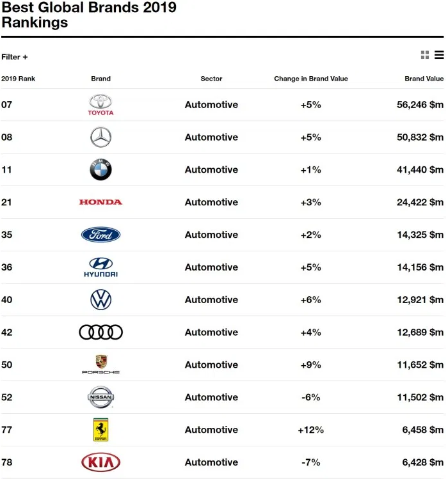The image size is (448, 479).
Task: Click the Honda wordmark logo
Action: (100, 202)
